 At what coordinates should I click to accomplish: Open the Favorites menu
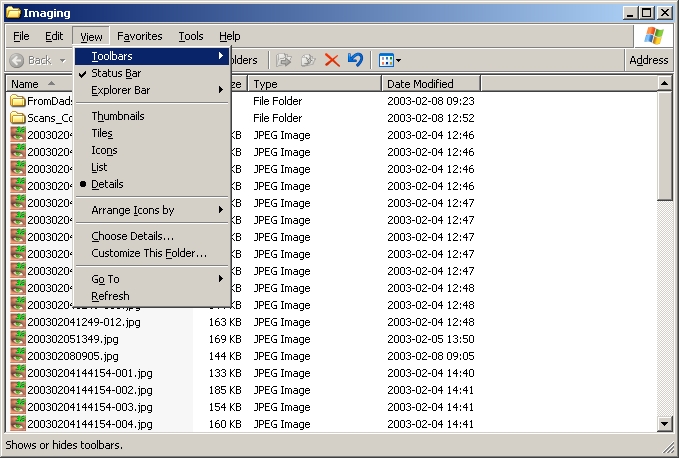[139, 36]
